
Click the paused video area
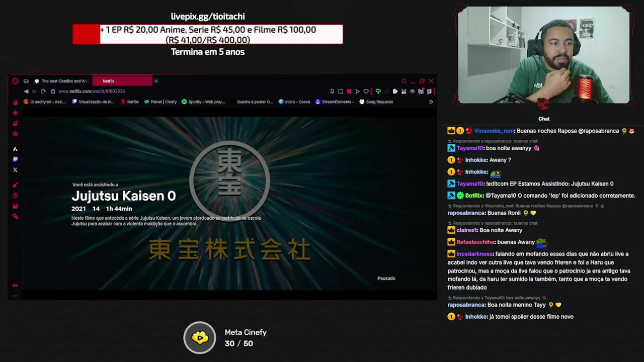pyautogui.click(x=229, y=203)
